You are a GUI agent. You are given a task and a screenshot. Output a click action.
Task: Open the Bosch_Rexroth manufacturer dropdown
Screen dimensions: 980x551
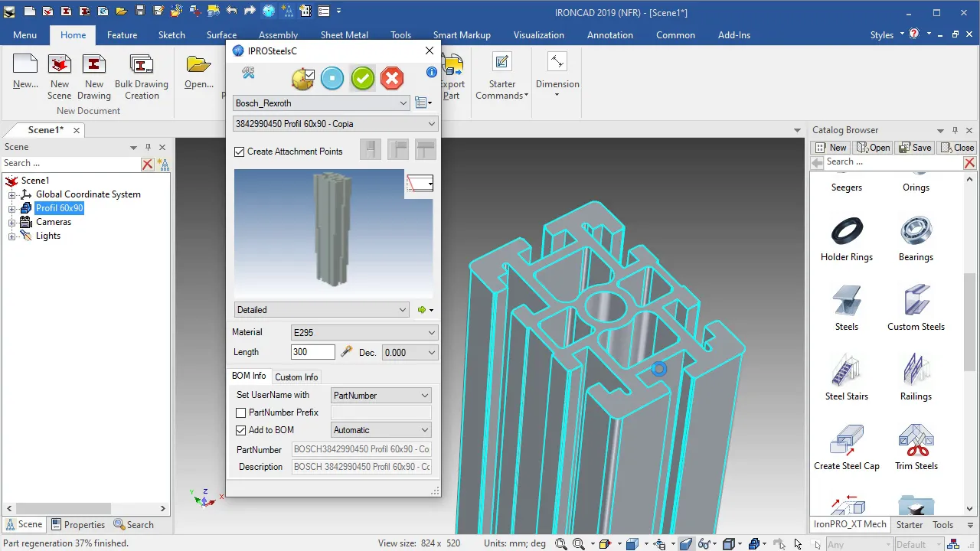[x=322, y=103]
